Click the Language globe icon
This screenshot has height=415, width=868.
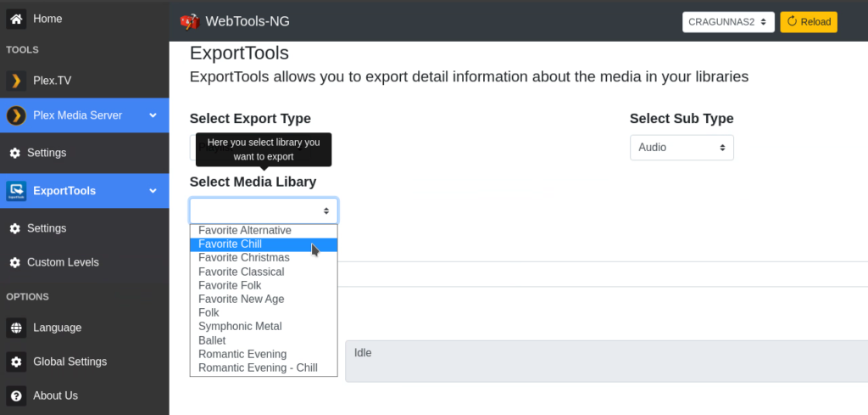[x=16, y=328]
